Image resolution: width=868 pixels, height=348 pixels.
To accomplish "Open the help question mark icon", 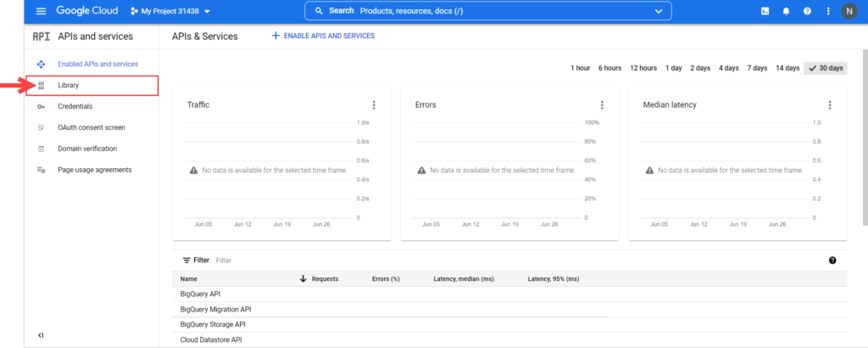I will (807, 11).
